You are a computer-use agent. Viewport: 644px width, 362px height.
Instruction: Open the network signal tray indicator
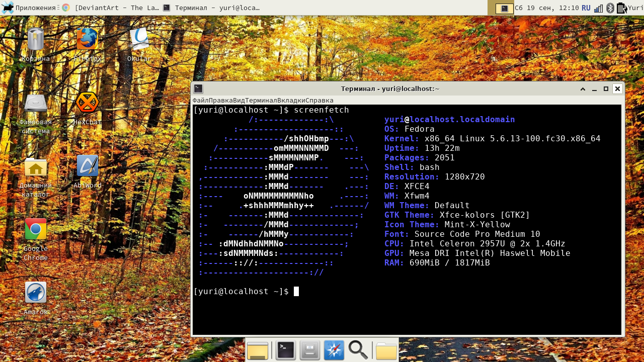pos(598,8)
